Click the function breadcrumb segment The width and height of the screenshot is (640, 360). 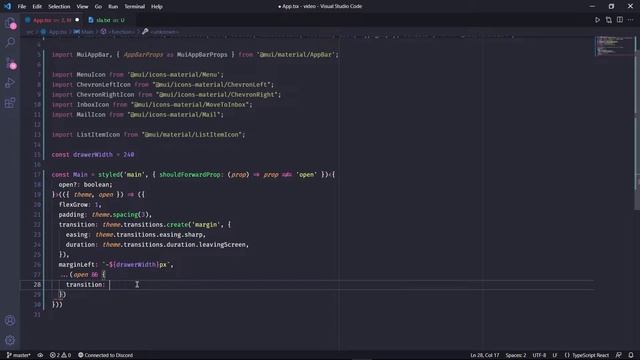(118, 31)
